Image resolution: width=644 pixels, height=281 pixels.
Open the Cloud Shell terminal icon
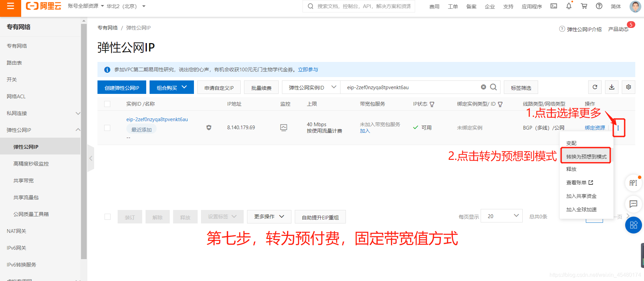point(554,6)
